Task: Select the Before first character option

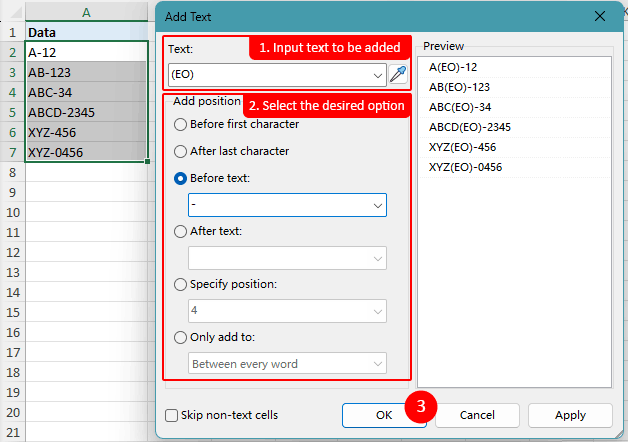Action: click(181, 125)
